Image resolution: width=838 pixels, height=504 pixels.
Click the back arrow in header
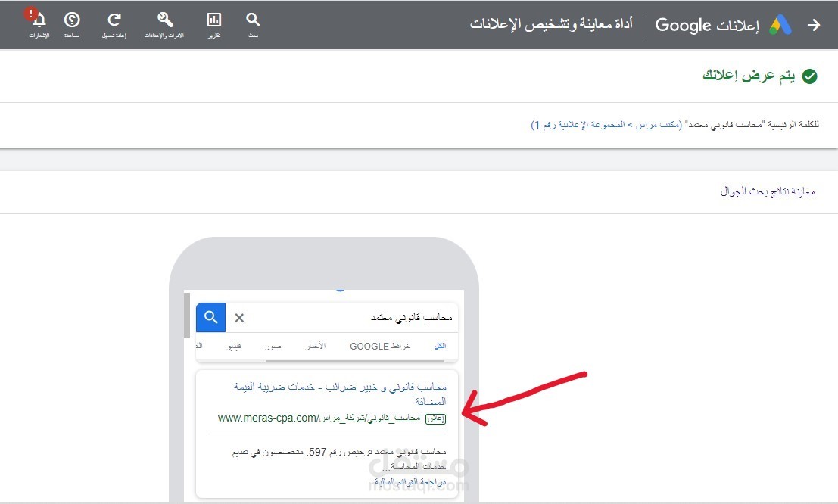tap(814, 24)
